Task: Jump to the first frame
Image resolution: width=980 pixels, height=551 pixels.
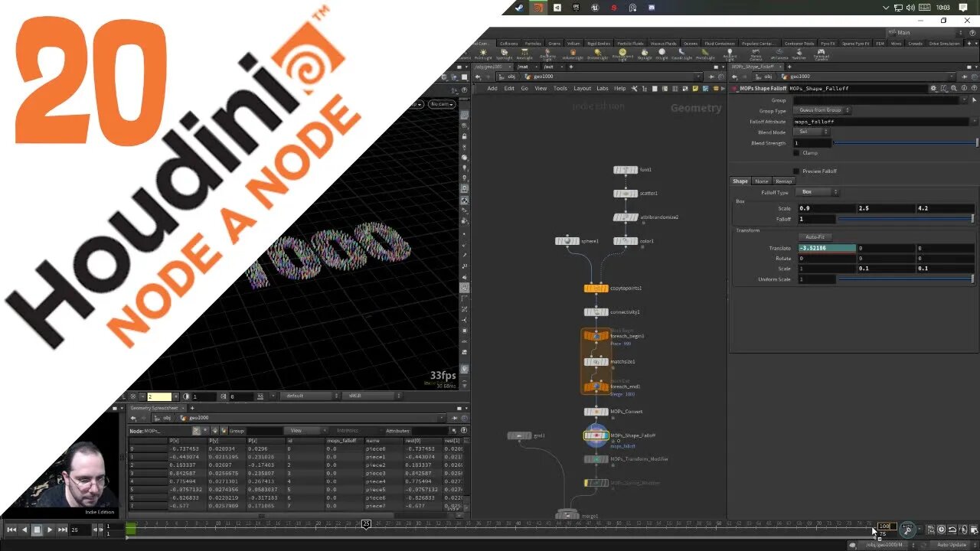Action: 11,530
